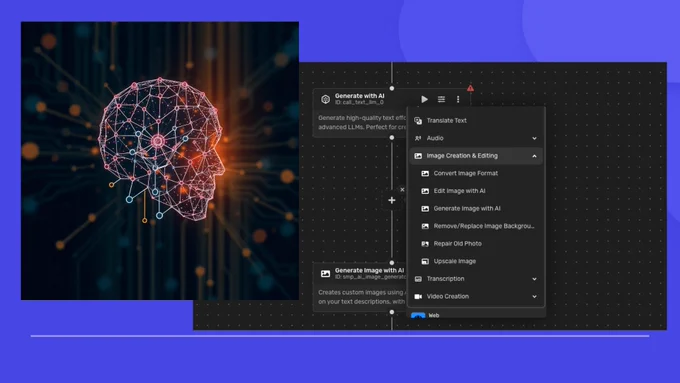Click the Video Creation label
Image resolution: width=680 pixels, height=383 pixels.
(x=448, y=296)
